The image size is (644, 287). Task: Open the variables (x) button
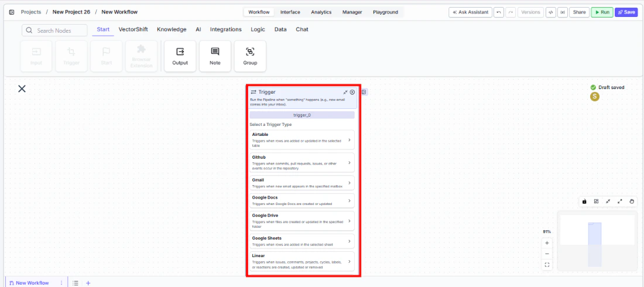click(562, 12)
